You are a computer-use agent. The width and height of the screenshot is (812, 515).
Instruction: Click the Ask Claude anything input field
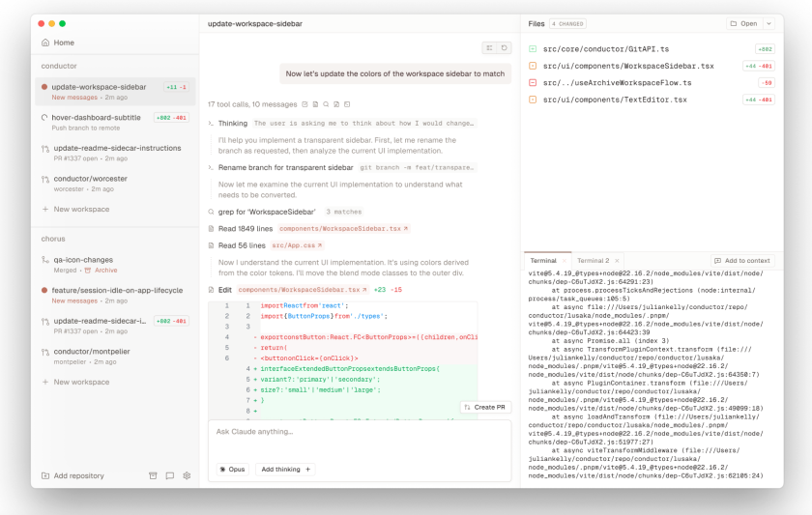(x=358, y=432)
